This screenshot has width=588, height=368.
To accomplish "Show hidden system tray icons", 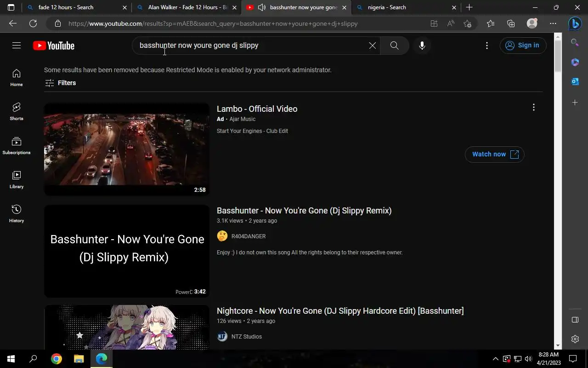I will click(x=495, y=359).
